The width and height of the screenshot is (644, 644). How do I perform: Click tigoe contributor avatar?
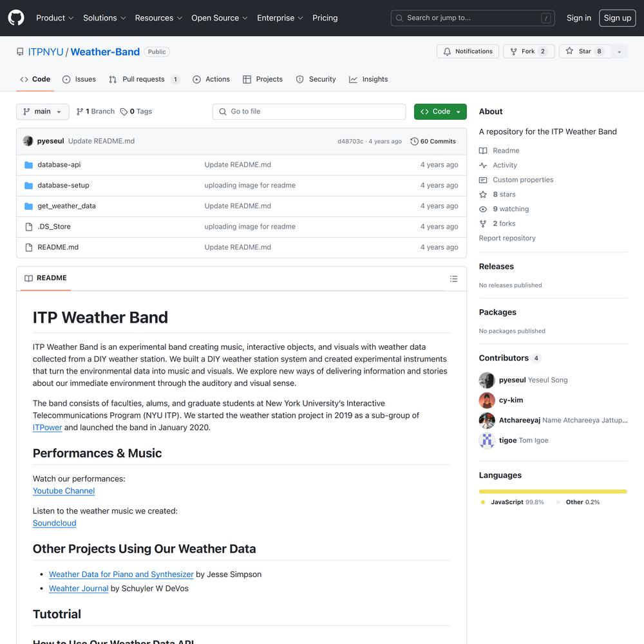pos(487,440)
